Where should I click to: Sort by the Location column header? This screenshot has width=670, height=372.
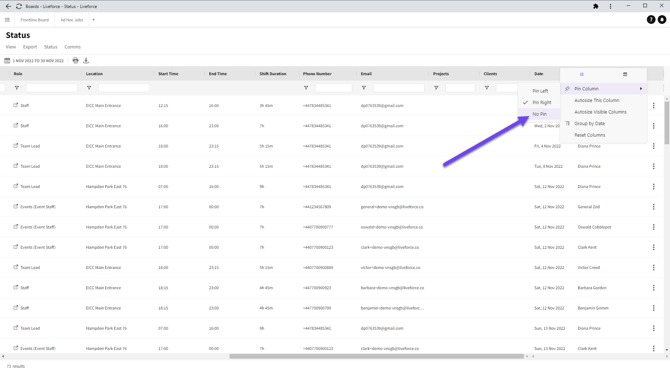94,74
